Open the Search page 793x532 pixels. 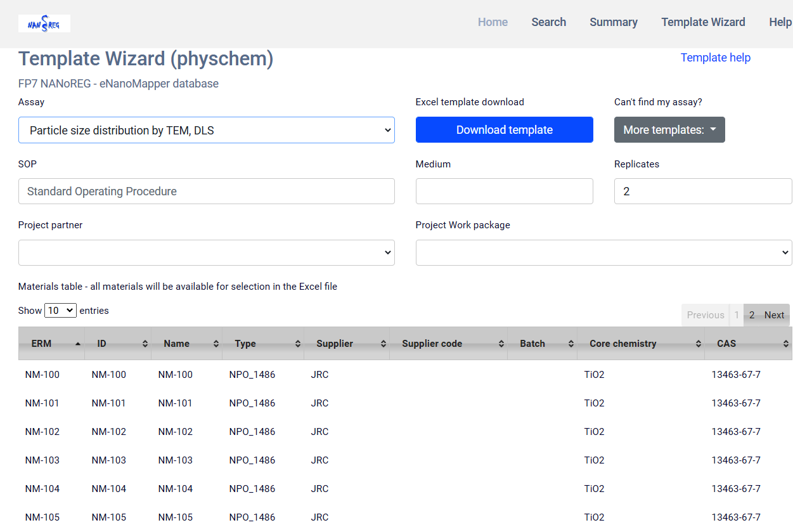tap(548, 22)
